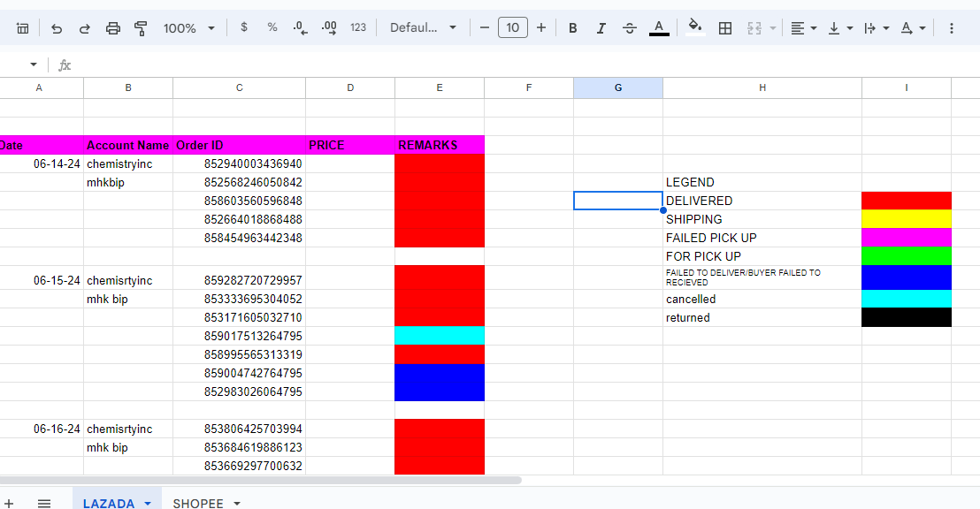This screenshot has width=980, height=509.
Task: Open the all sheets list
Action: click(43, 503)
